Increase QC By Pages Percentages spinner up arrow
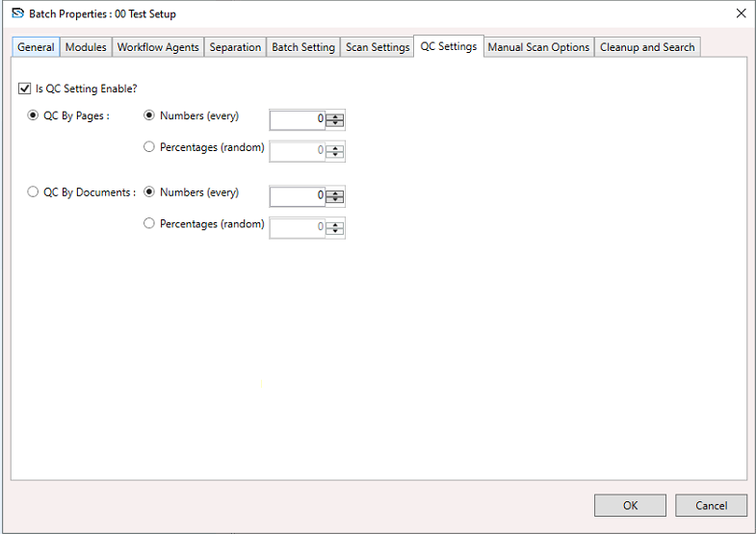The image size is (756, 534). (335, 148)
